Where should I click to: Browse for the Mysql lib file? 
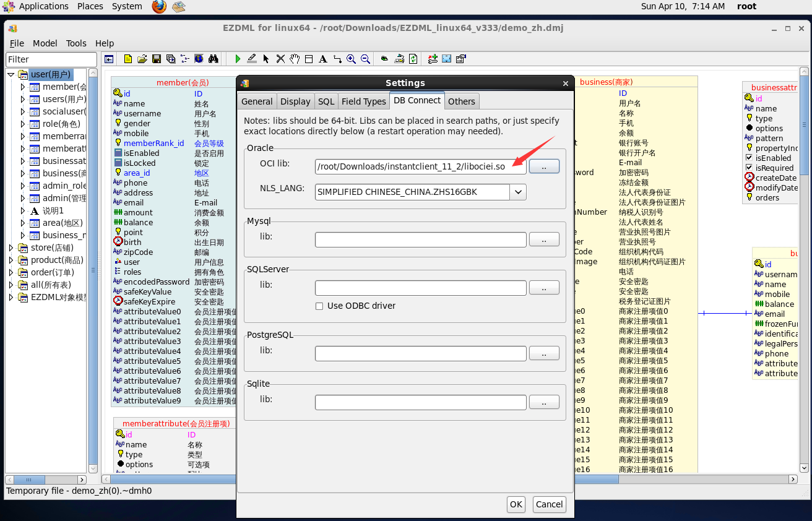point(544,239)
